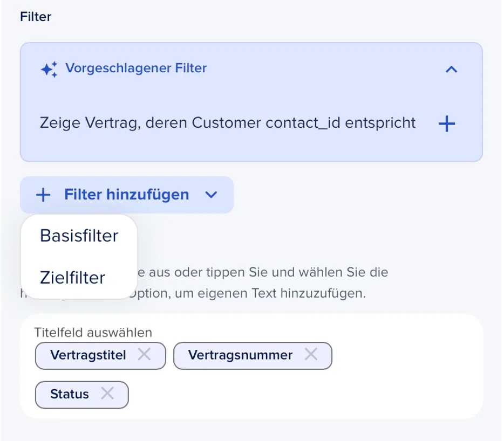Choose Basisfilter from the dropdown menu

coord(79,236)
